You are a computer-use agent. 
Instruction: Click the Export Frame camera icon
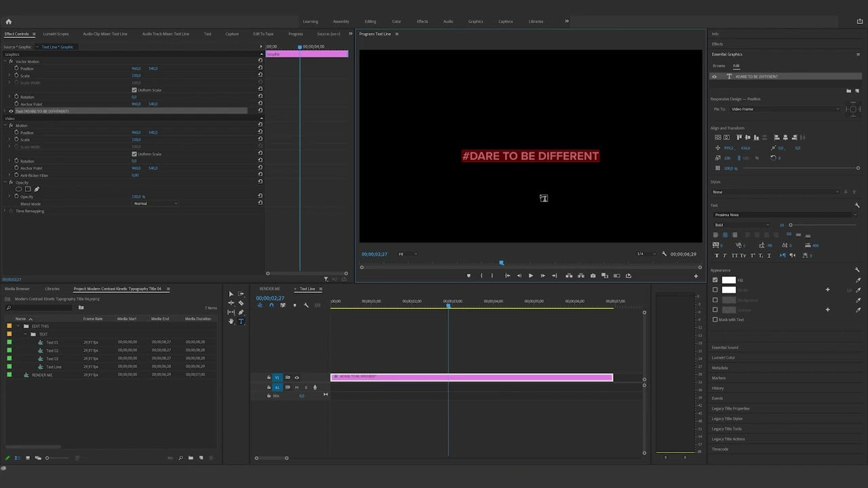click(x=592, y=276)
